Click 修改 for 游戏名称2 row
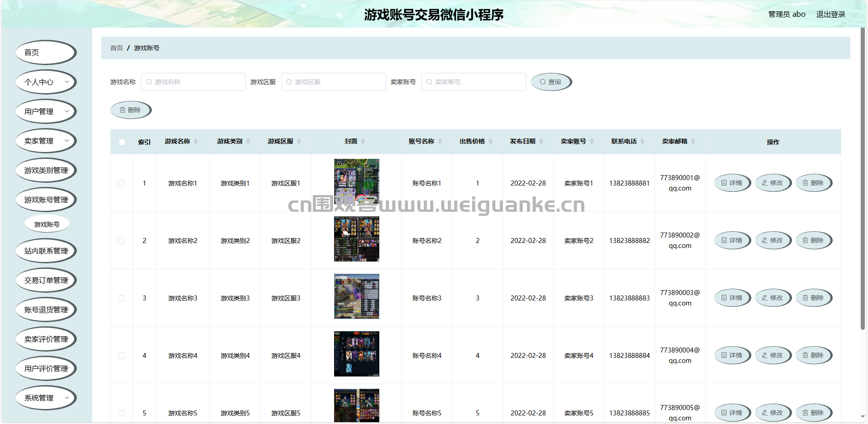Viewport: 868px width, 424px height. coord(773,240)
